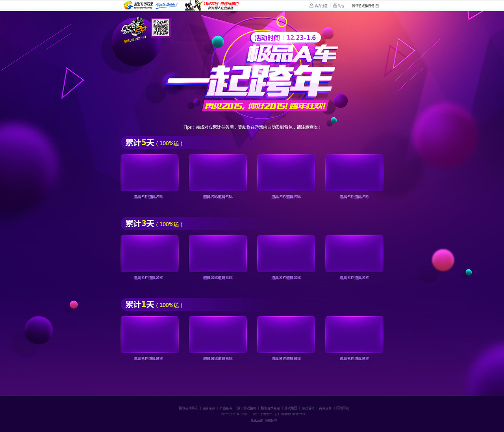The height and width of the screenshot is (432, 504).
Task: Select fourth item card under 累计3天
Action: (354, 254)
